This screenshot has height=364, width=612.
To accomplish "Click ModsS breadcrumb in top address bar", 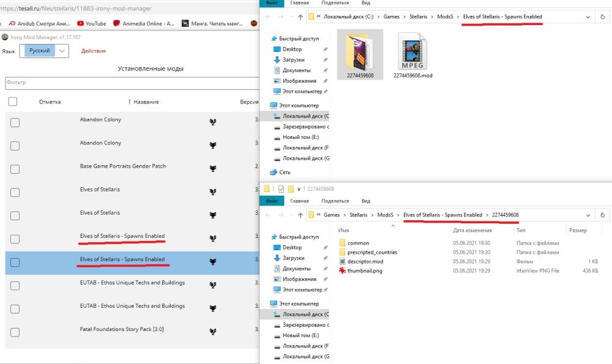I will click(x=445, y=17).
